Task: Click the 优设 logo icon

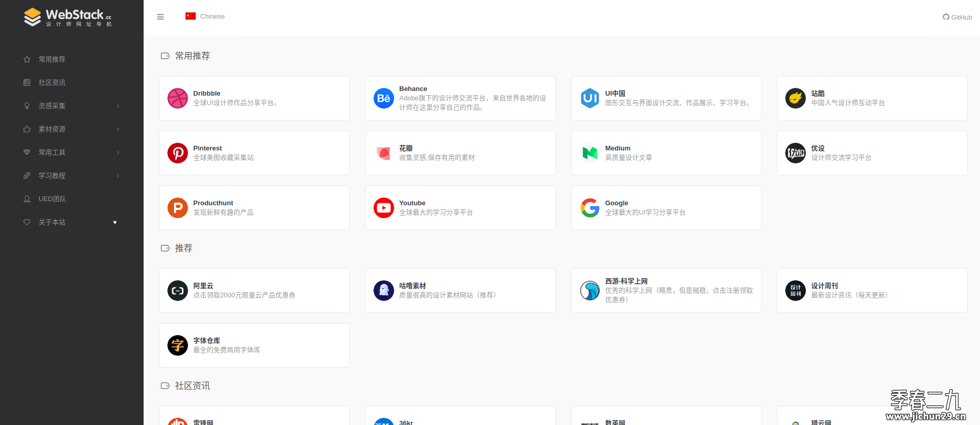Action: (795, 153)
